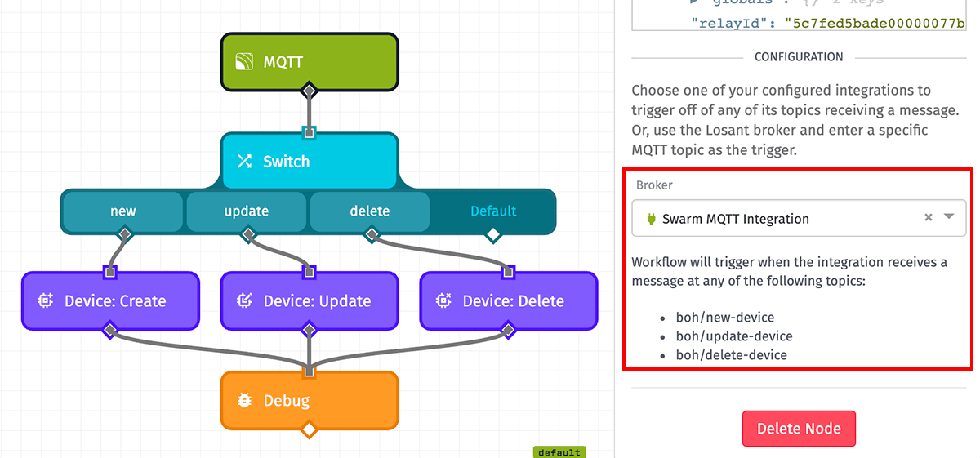The width and height of the screenshot is (980, 458).
Task: Click the Debug bug icon
Action: [x=244, y=401]
